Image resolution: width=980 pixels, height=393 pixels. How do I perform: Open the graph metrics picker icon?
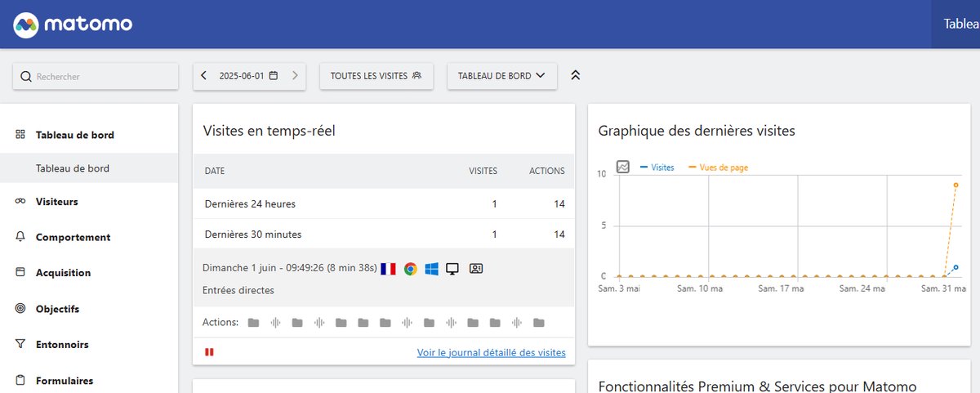[x=623, y=167]
